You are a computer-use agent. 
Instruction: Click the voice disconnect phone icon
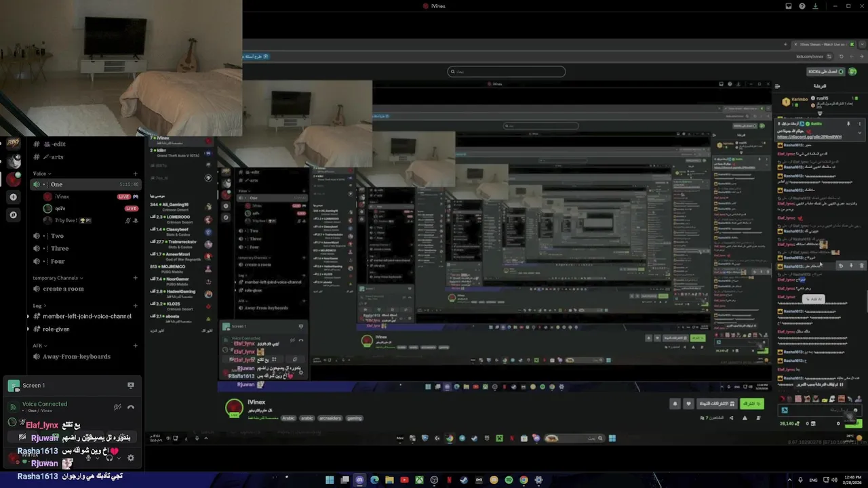131,407
